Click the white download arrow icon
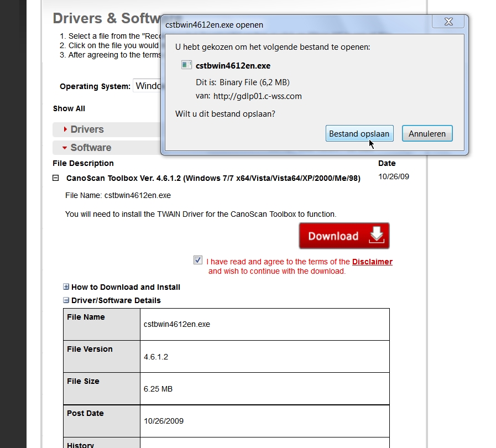Screen dimensions: 496x448 (x=376, y=236)
